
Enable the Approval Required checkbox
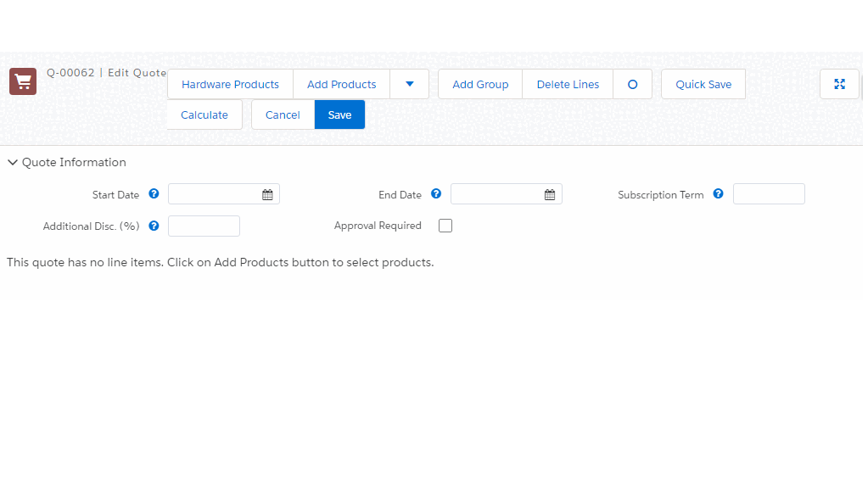coord(445,226)
